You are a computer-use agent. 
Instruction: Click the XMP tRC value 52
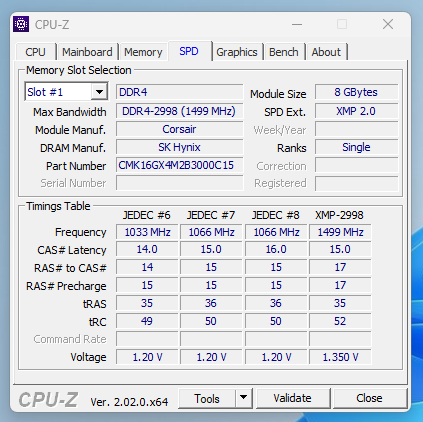pyautogui.click(x=340, y=321)
